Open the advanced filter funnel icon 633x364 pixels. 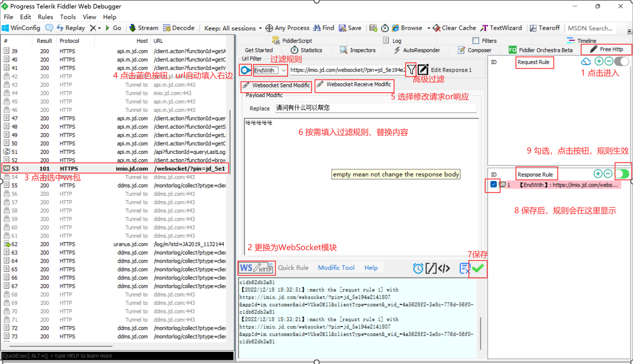[x=411, y=70]
